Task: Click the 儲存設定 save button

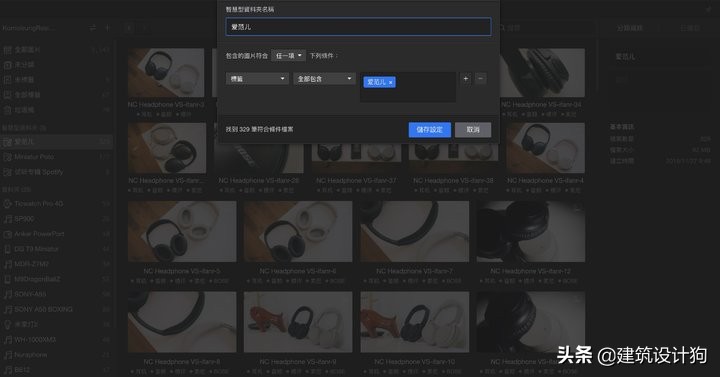Action: click(x=429, y=129)
